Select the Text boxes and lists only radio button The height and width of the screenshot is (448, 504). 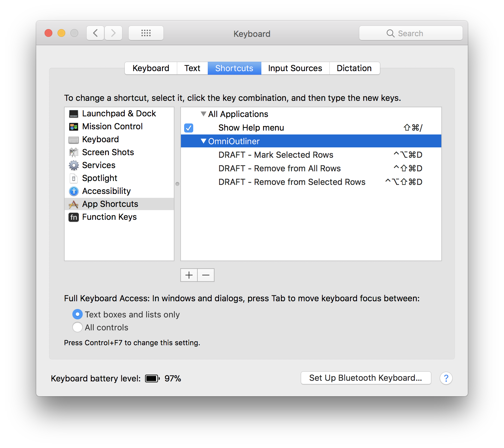78,314
